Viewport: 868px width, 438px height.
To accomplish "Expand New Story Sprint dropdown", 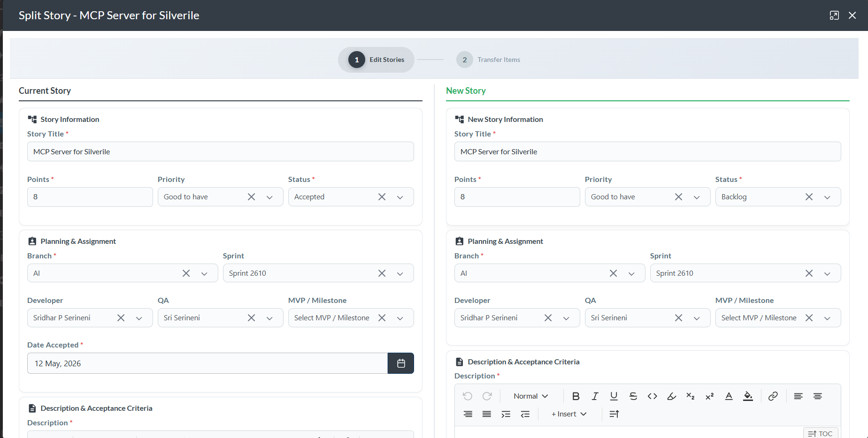I will click(827, 274).
